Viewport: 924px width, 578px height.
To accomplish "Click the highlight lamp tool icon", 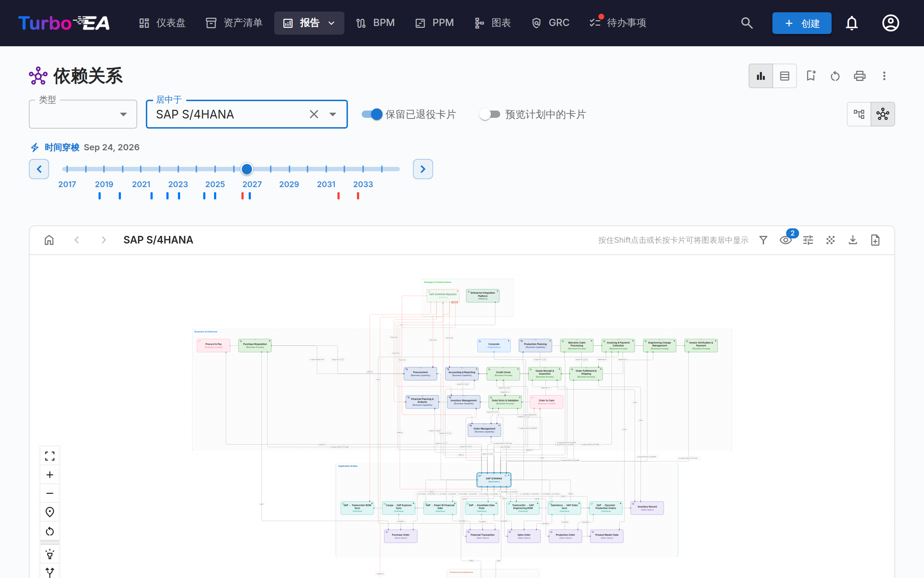I will (x=50, y=554).
